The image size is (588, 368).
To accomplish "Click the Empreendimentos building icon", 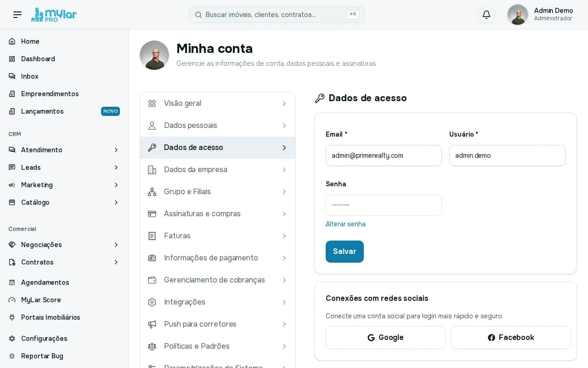I will point(12,94).
